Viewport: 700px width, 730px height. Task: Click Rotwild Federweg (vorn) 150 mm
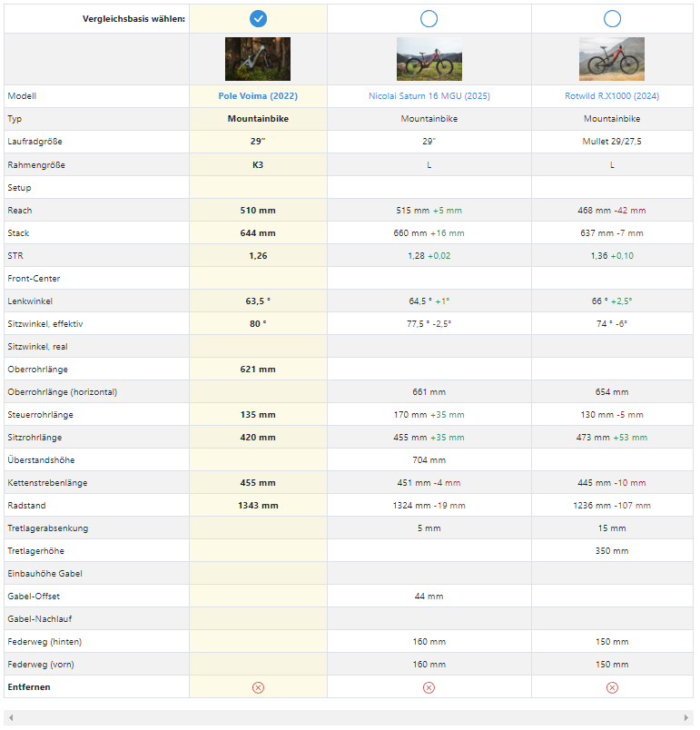[x=612, y=665]
